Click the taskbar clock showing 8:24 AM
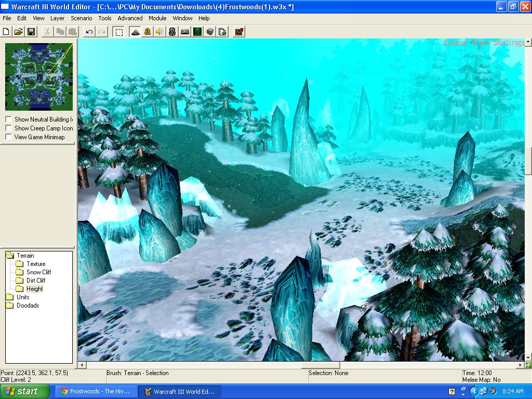Image resolution: width=532 pixels, height=399 pixels. pyautogui.click(x=513, y=391)
